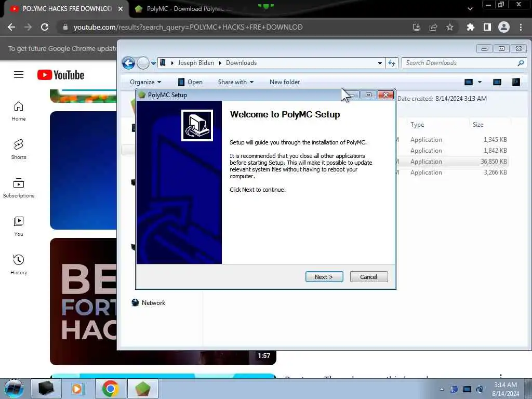Viewport: 532px width, 399px height.
Task: Open Chrome profile avatar
Action: click(x=504, y=27)
